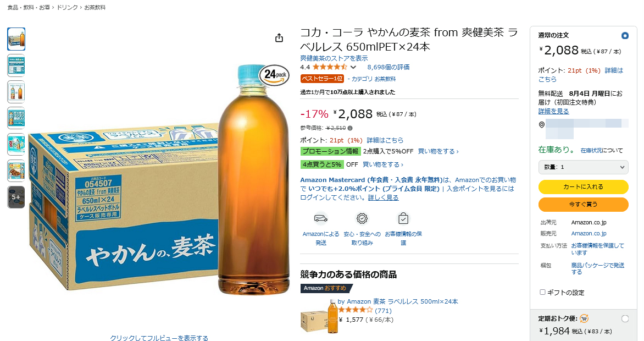The image size is (644, 341).
Task: Click the Amazon delivery truck icon
Action: (321, 218)
